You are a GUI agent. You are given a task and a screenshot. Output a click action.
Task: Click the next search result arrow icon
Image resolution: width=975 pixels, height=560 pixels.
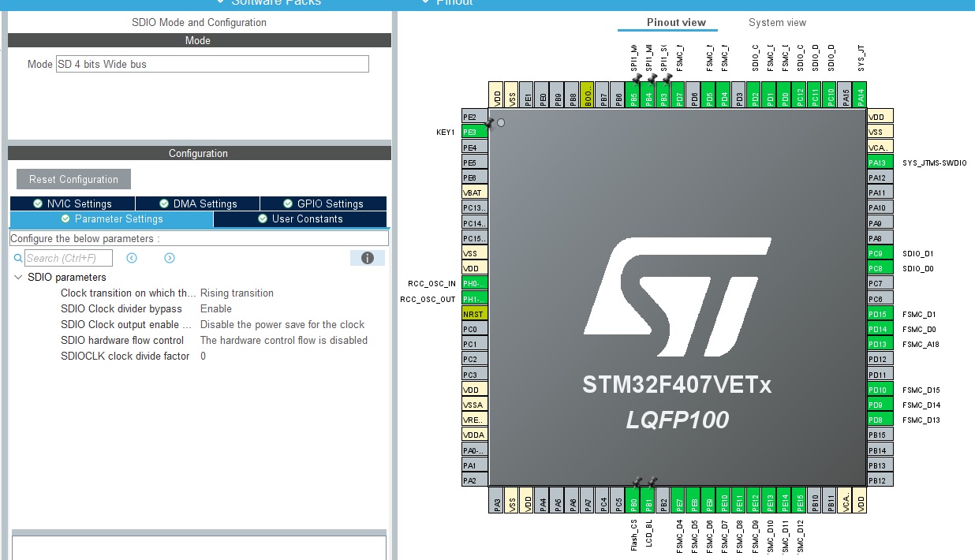(x=169, y=258)
